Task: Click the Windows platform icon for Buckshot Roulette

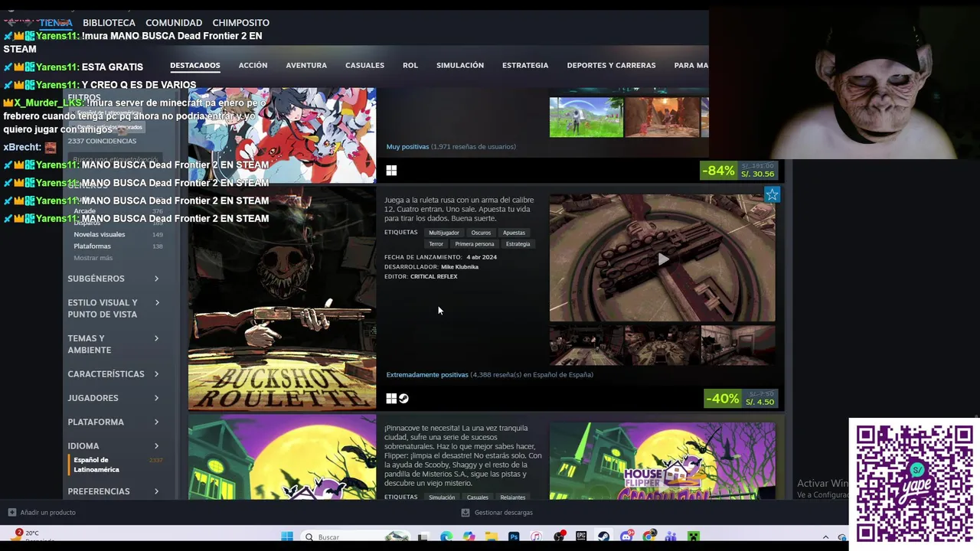Action: tap(391, 399)
